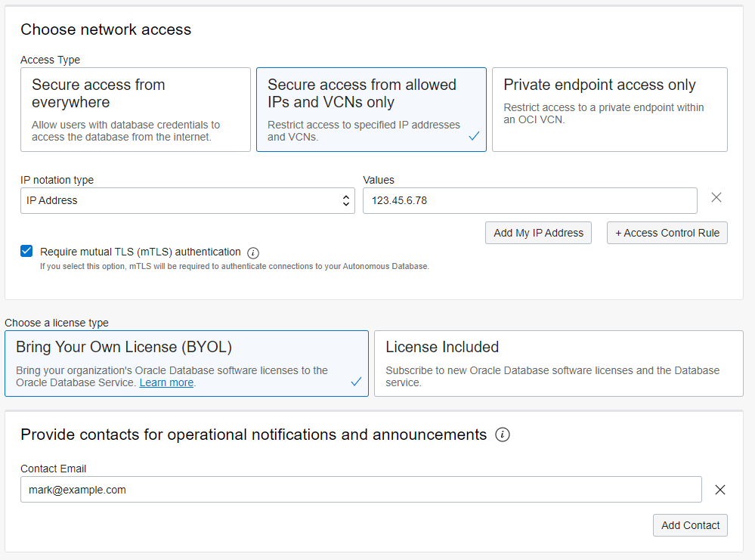Click the + Access Control Rule button

(667, 233)
